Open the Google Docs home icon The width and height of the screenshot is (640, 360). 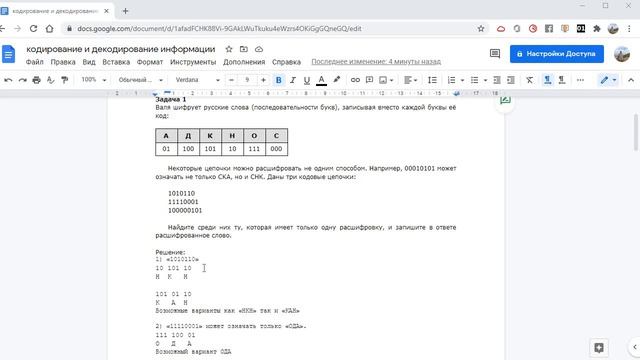click(9, 54)
